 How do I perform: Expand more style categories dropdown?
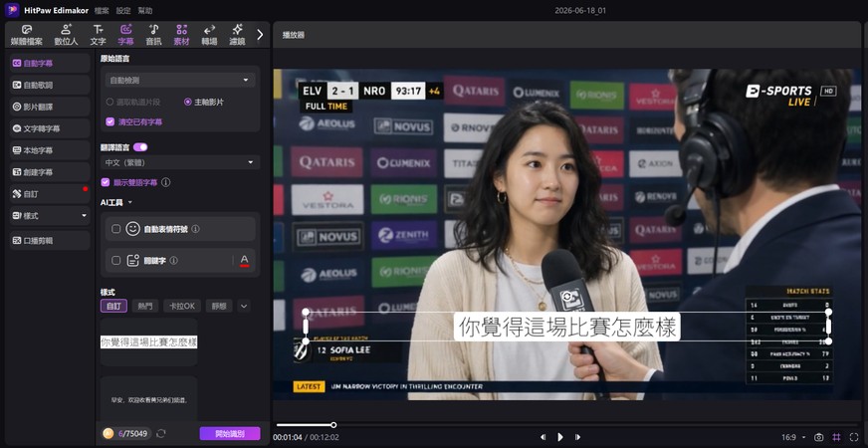tap(244, 306)
